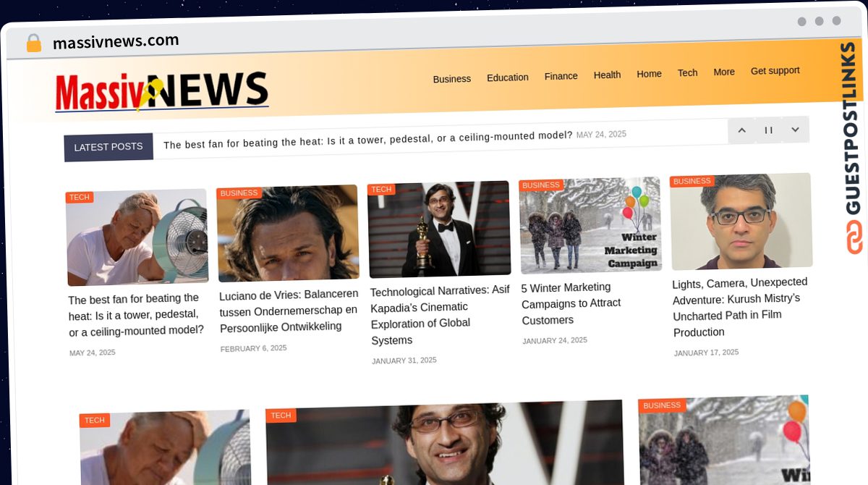Image resolution: width=868 pixels, height=485 pixels.
Task: Expand the More navigation menu
Action: click(x=724, y=72)
